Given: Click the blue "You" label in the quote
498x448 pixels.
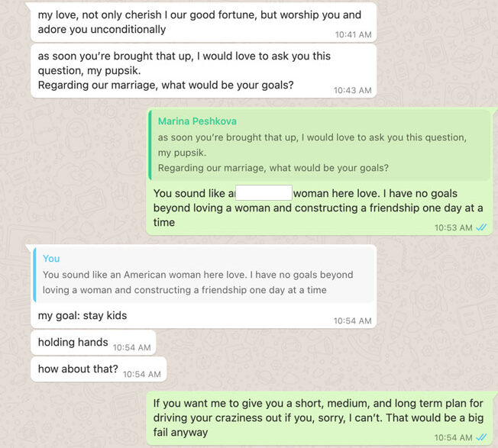Looking at the screenshot, I should pyautogui.click(x=51, y=259).
